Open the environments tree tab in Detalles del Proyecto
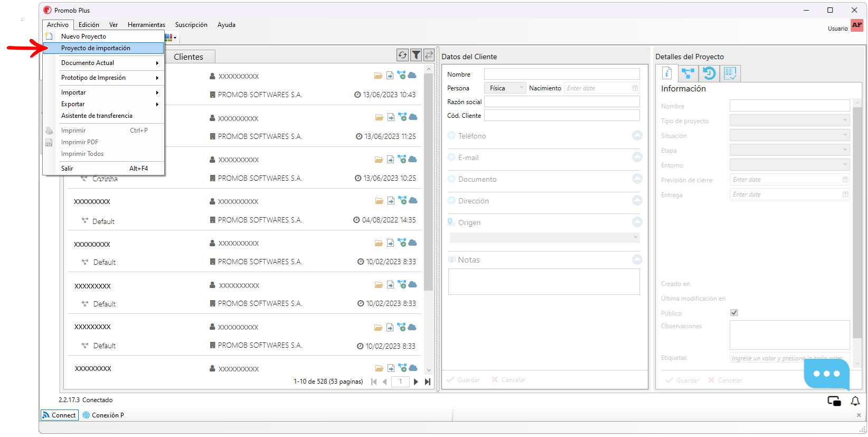868x437 pixels. (x=688, y=73)
